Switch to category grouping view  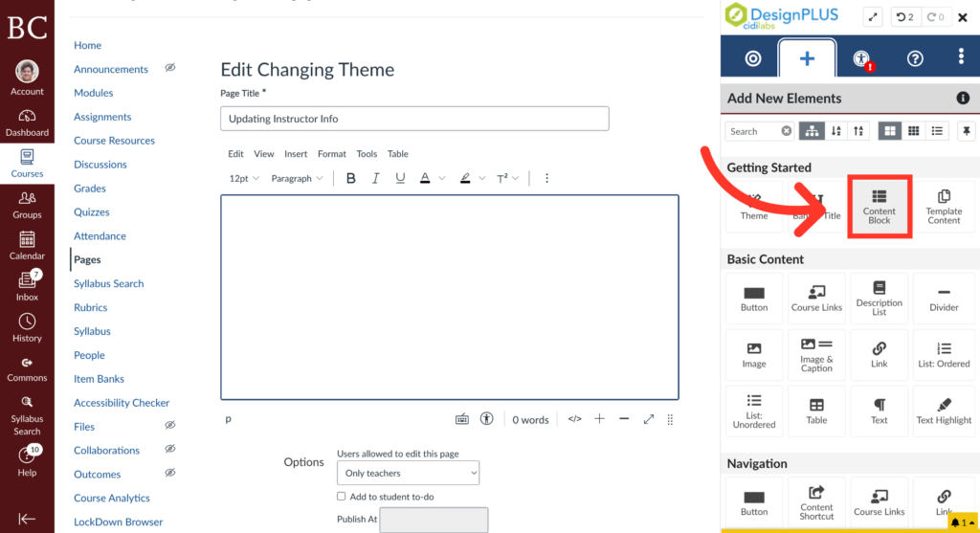coord(812,130)
